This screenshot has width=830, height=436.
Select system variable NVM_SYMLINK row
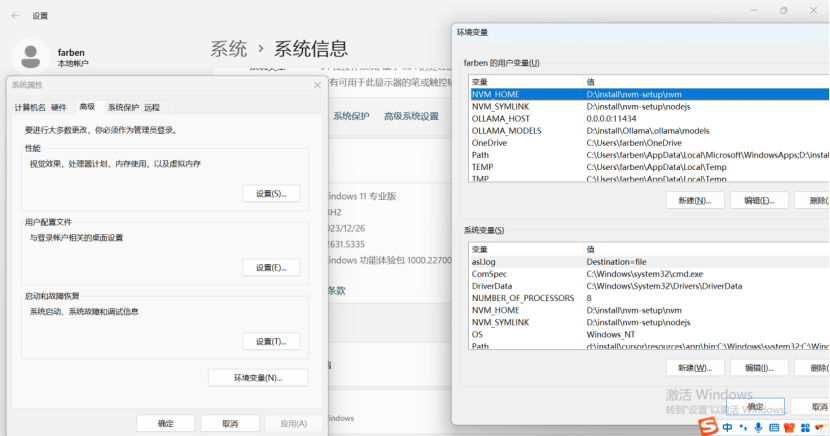pos(649,323)
